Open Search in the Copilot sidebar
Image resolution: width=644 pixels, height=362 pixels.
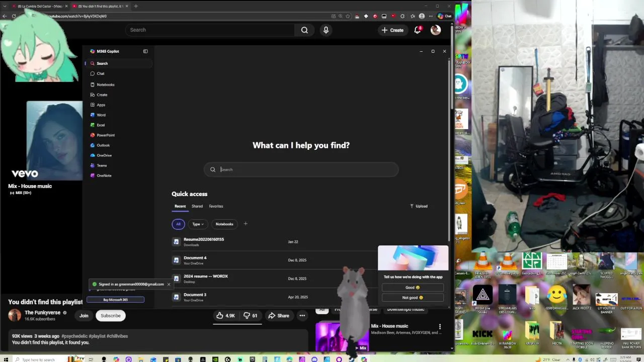click(118, 63)
